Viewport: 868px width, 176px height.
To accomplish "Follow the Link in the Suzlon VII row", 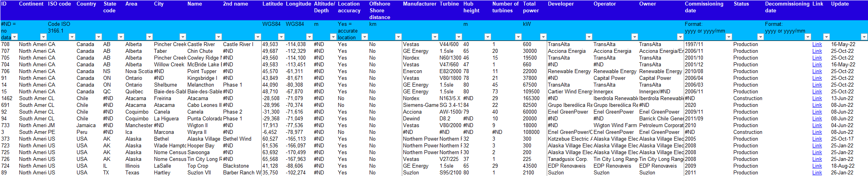I will [817, 172].
